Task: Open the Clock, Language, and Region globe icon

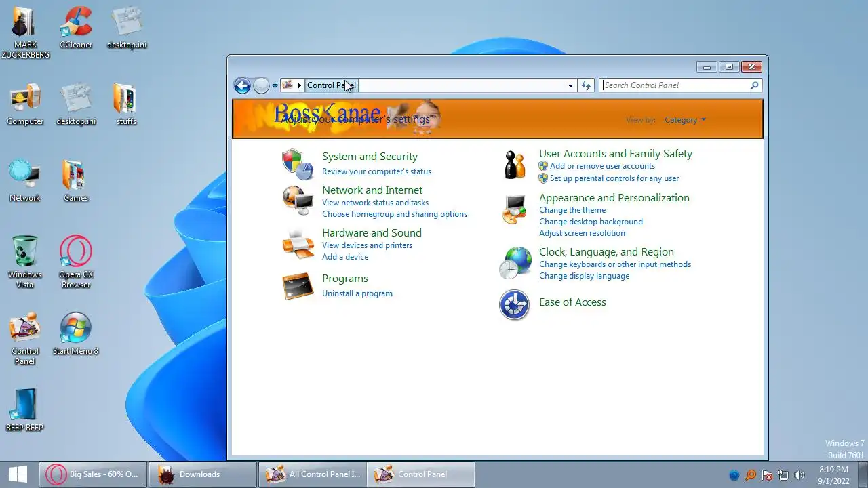Action: [515, 263]
